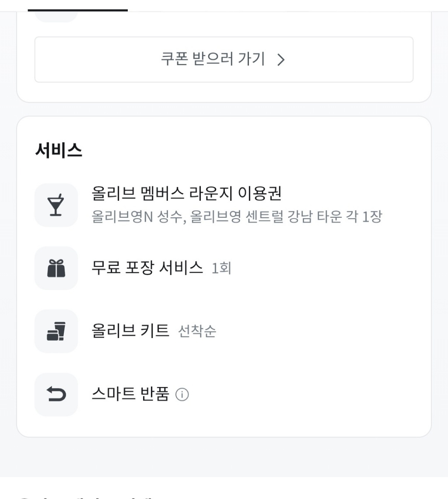The image size is (448, 499).
Task: Tap the 선착순 label next to 올리브 키트
Action: (197, 332)
